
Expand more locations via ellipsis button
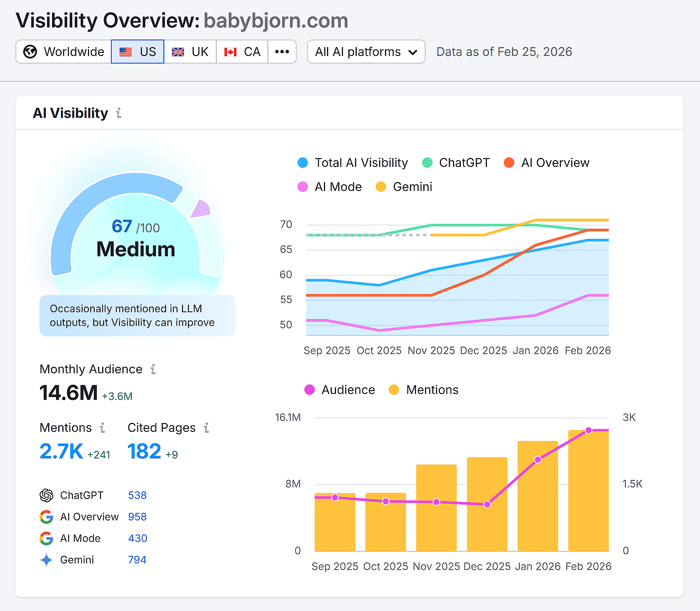[x=282, y=52]
